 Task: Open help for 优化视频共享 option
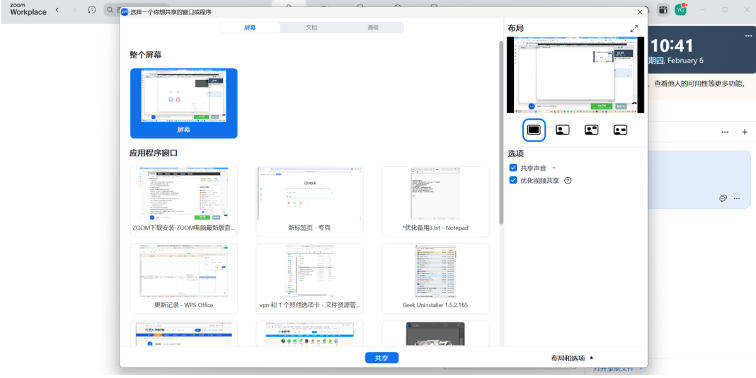pyautogui.click(x=567, y=181)
